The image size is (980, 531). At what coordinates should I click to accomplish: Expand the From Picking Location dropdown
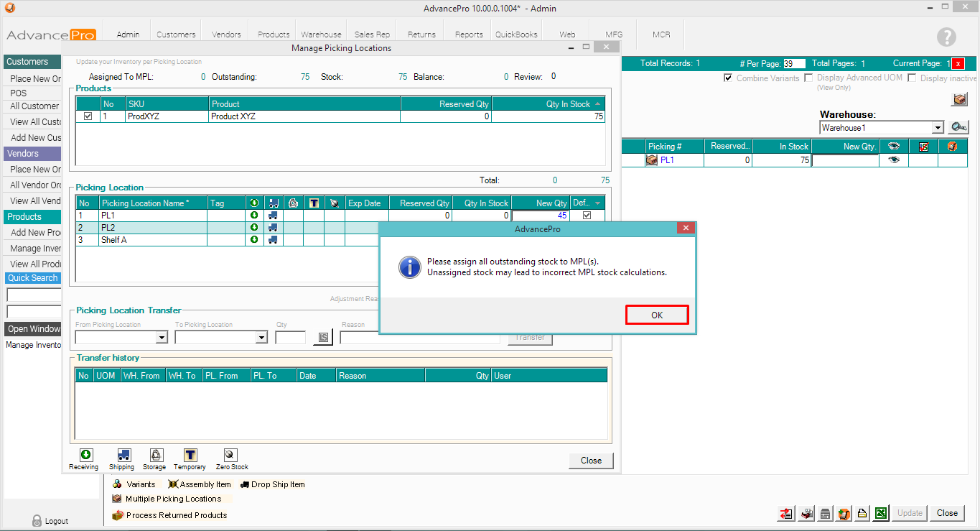[162, 338]
